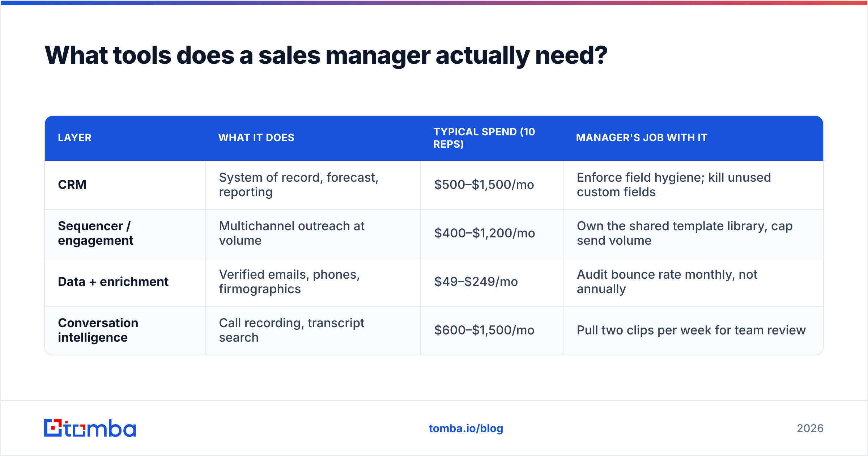Select the 'TYPICAL SPEND (10 REPS)' header
Screen dimensions: 868x456
tap(484, 138)
